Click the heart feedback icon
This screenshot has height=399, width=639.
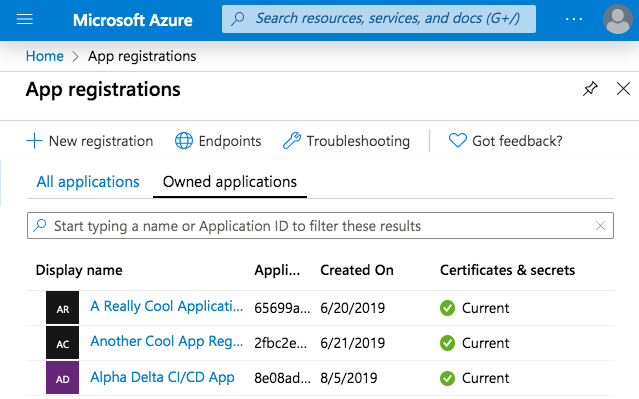[458, 141]
